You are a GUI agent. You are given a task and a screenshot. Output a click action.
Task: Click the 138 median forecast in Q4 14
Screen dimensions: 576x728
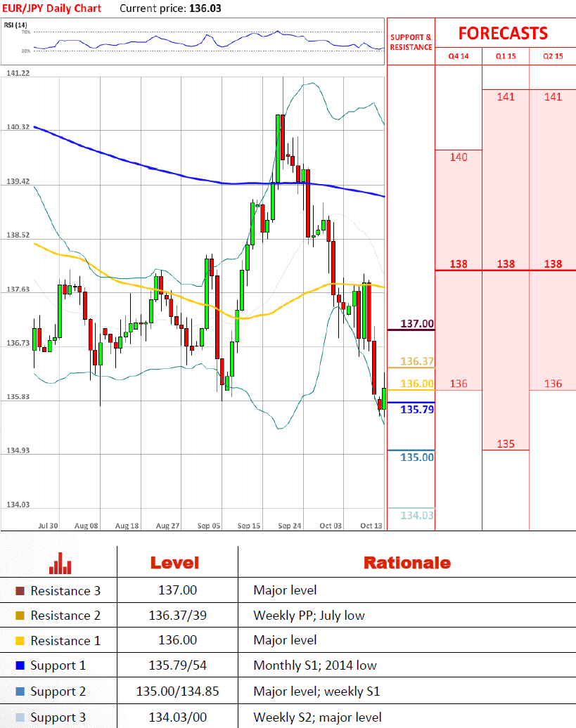pyautogui.click(x=459, y=264)
